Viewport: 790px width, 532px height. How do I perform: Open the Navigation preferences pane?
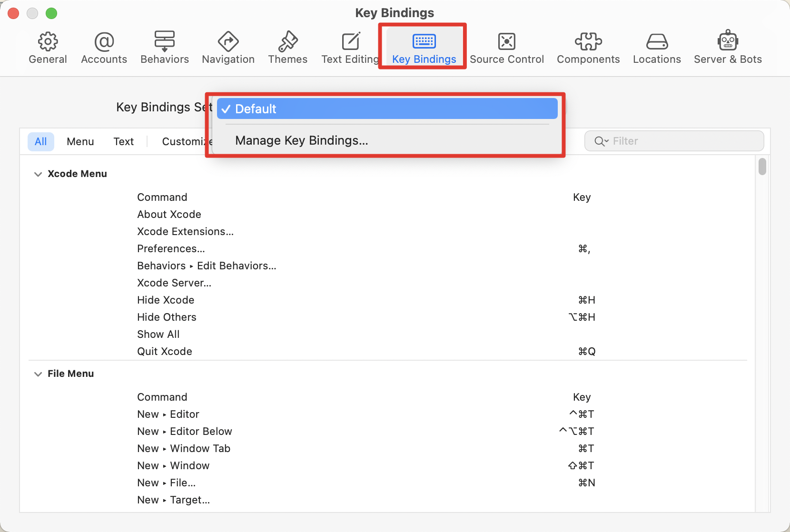pyautogui.click(x=228, y=48)
